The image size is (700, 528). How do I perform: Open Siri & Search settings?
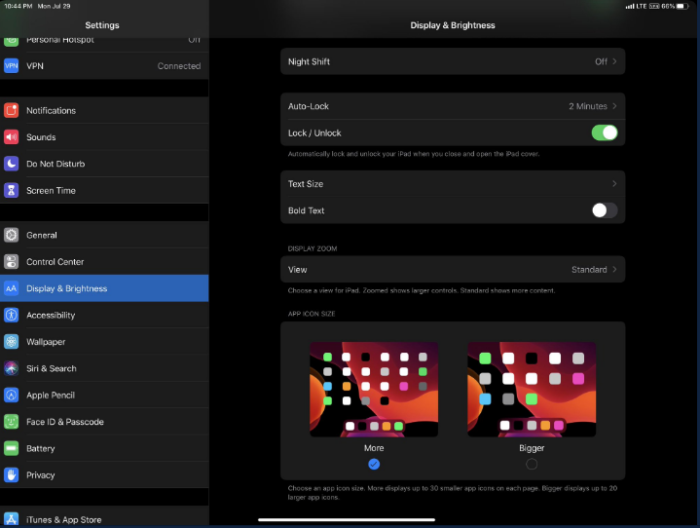[x=104, y=368]
